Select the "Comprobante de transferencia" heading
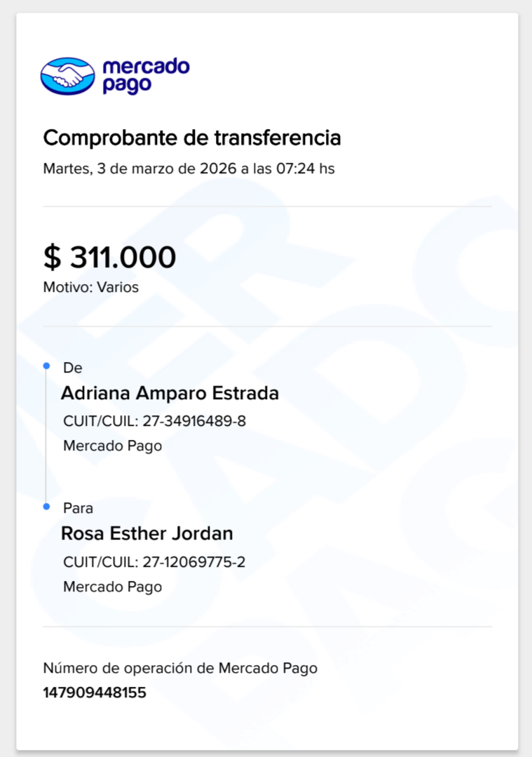532x757 pixels. [x=191, y=138]
